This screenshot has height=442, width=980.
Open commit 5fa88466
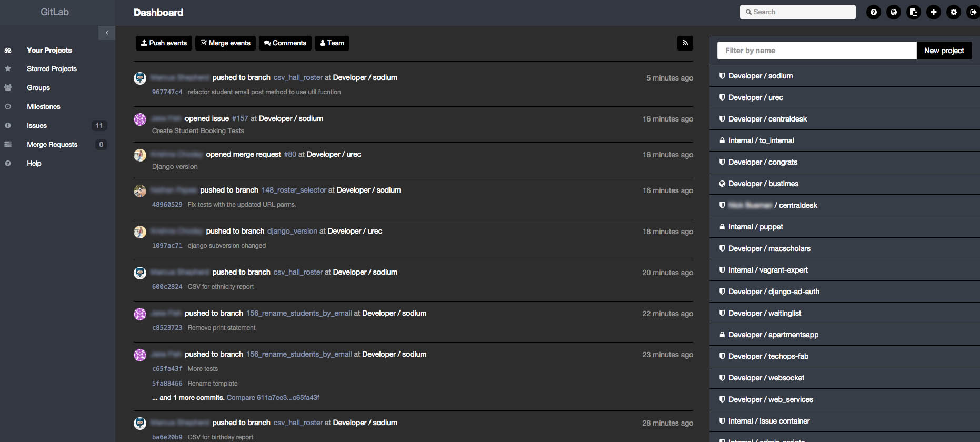[167, 384]
